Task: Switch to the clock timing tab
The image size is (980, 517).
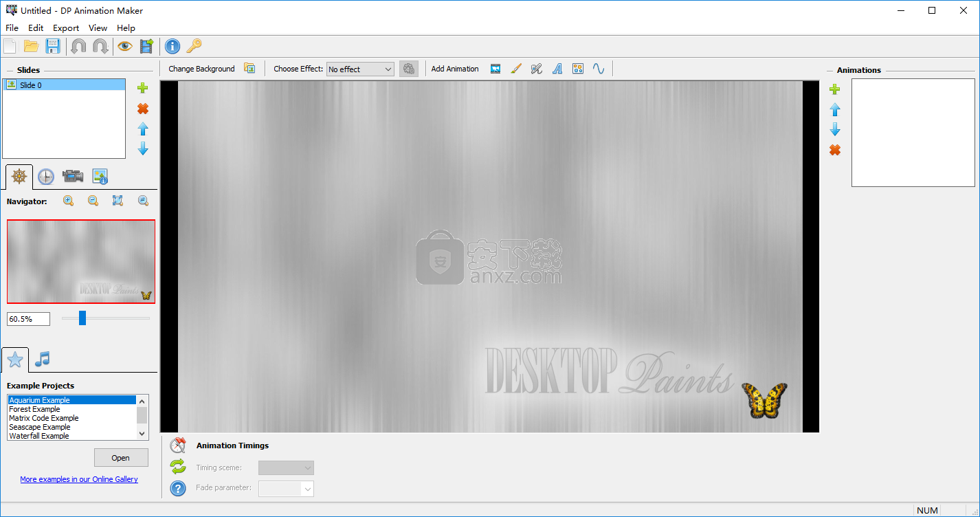Action: pos(45,177)
